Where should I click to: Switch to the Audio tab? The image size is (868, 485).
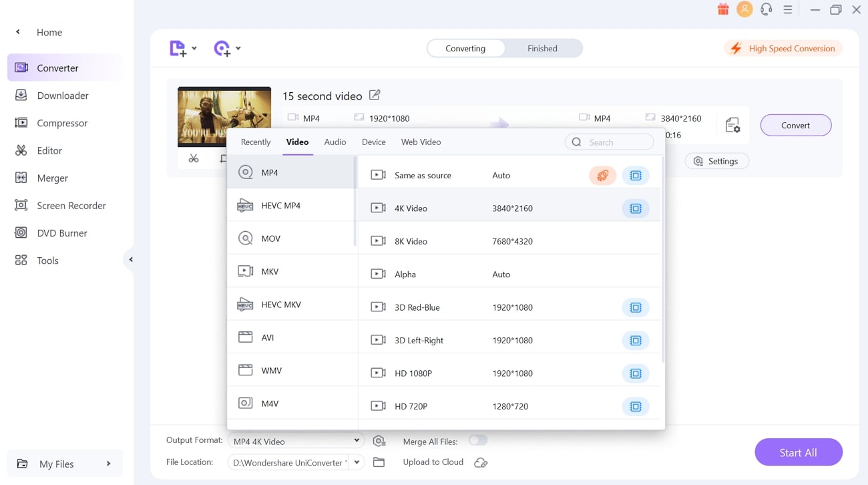(x=335, y=142)
